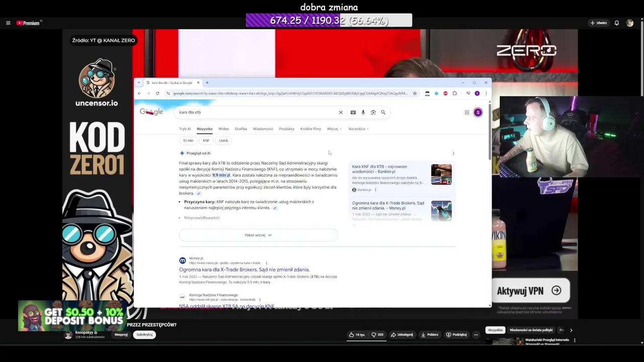Open a new Chrome tab with plus

pyautogui.click(x=207, y=82)
